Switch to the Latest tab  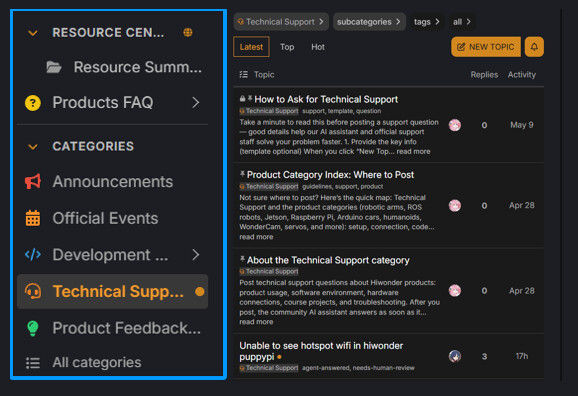[251, 47]
